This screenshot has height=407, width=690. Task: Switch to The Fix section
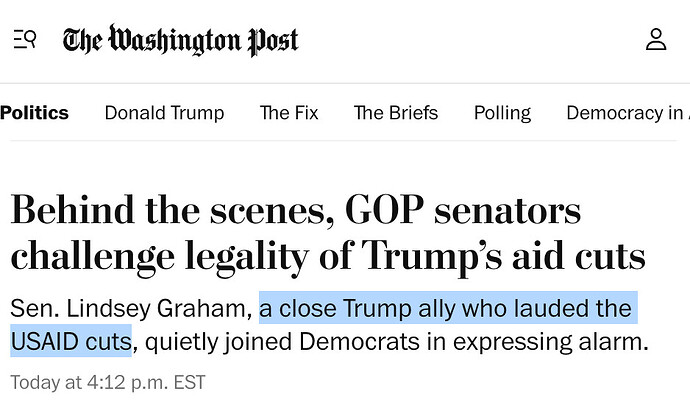[x=289, y=113]
